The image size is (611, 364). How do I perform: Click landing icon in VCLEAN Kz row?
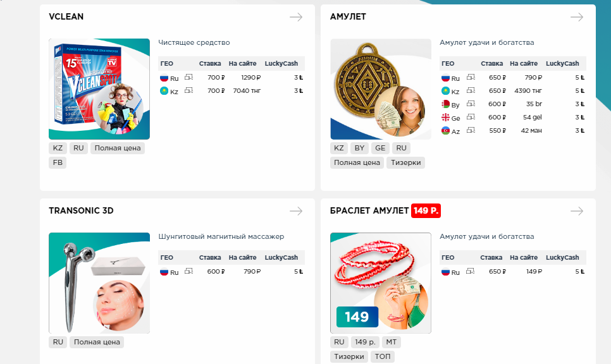[188, 90]
